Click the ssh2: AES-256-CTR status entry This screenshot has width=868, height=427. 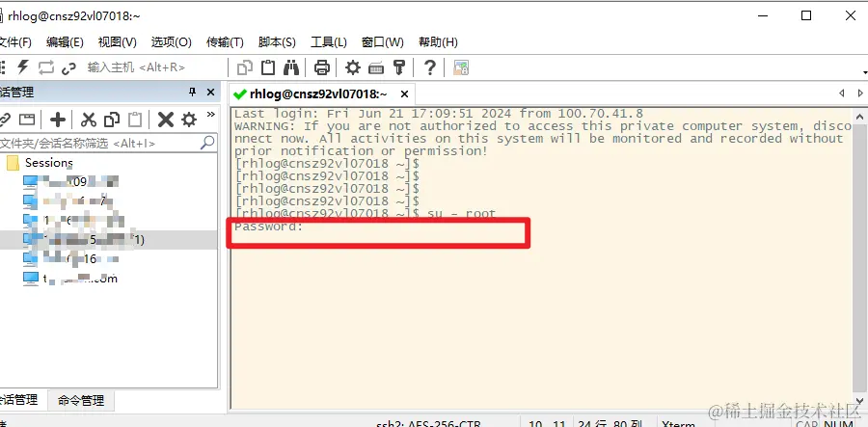(429, 424)
